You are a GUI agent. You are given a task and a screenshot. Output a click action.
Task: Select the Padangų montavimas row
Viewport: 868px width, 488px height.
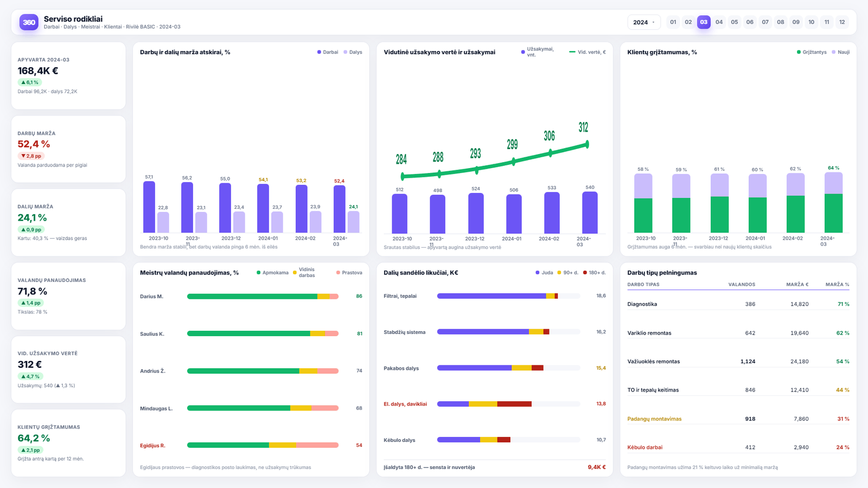tap(738, 419)
